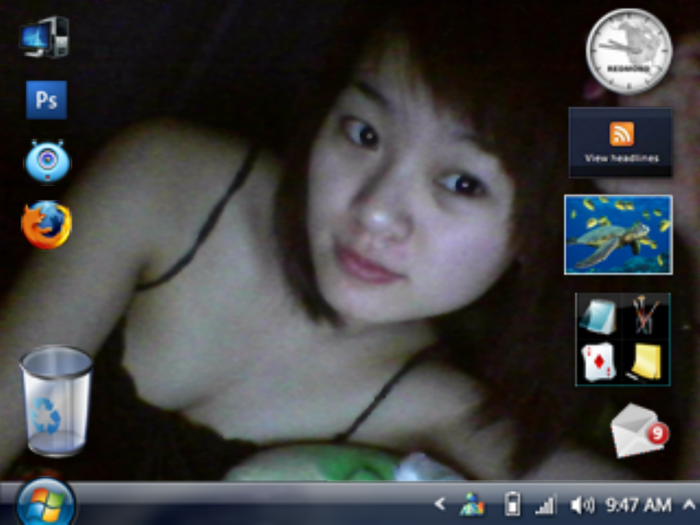Click the paint brushes icon in launcher gadget

click(646, 315)
